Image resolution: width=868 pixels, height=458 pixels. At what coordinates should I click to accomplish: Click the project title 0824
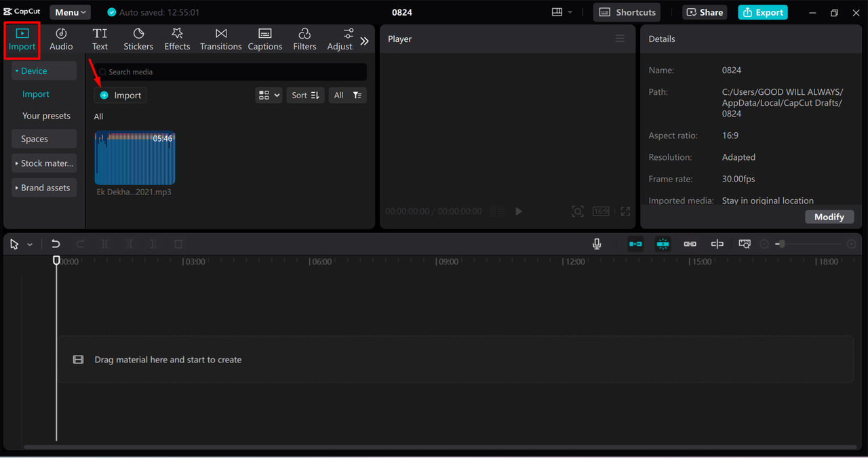tap(402, 12)
